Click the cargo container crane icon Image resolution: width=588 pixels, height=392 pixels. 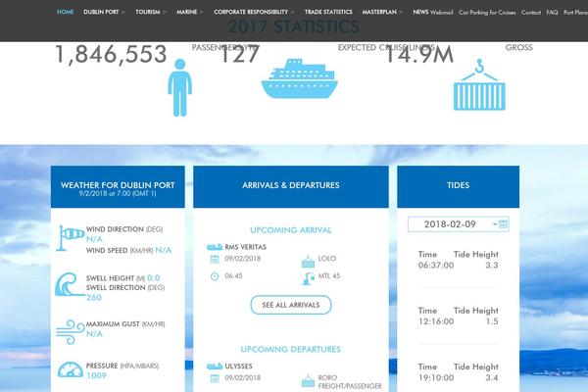[x=479, y=84]
